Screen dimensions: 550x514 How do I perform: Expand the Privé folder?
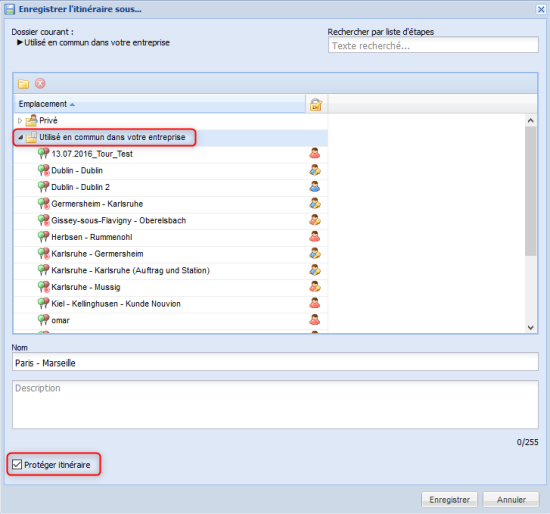20,121
